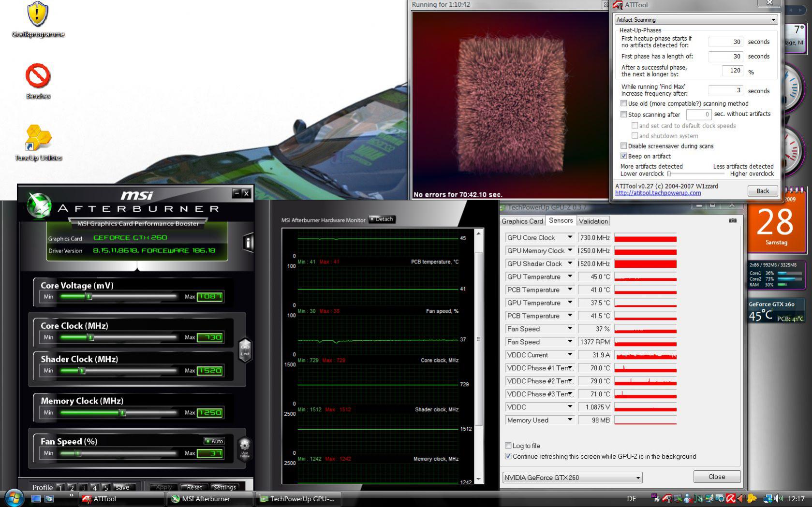Open the Benches desktop icon
The height and width of the screenshot is (507, 812).
(x=38, y=81)
